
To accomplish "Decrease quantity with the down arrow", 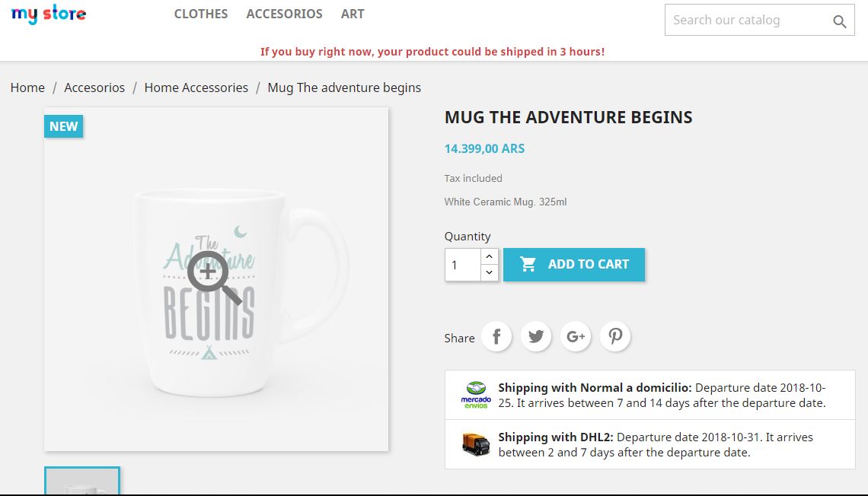I will (490, 272).
